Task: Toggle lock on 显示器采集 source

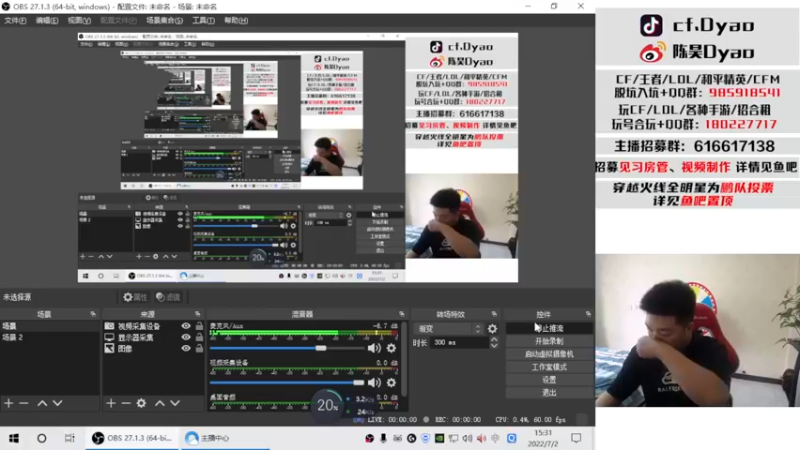Action: coord(199,337)
